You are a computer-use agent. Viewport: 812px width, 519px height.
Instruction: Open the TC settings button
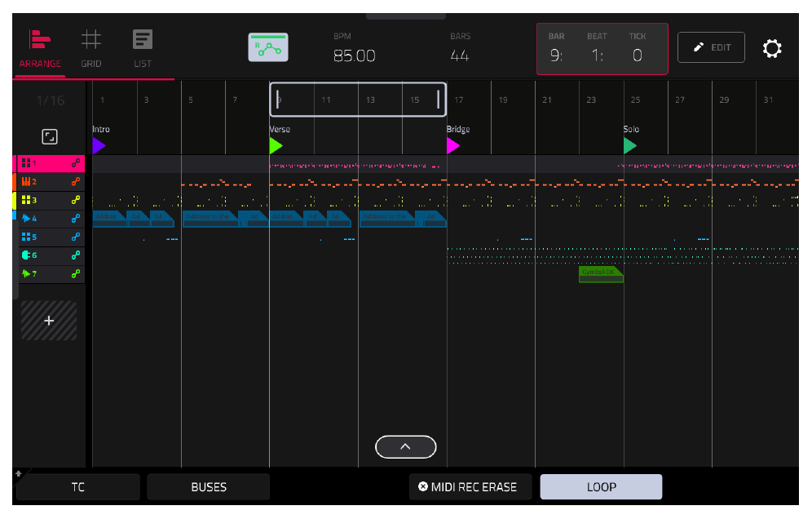pos(77,487)
